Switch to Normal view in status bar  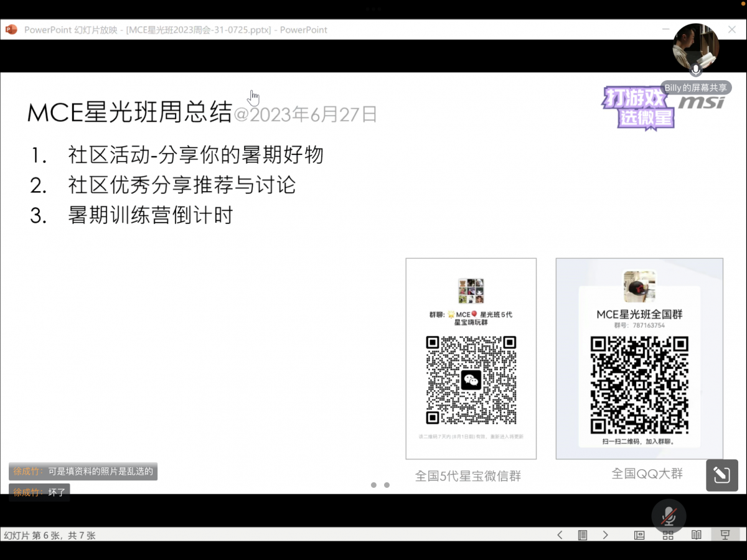click(x=639, y=535)
